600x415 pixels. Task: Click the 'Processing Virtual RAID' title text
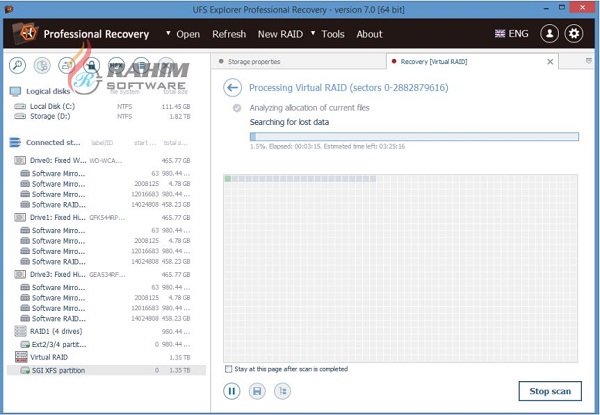pos(349,88)
